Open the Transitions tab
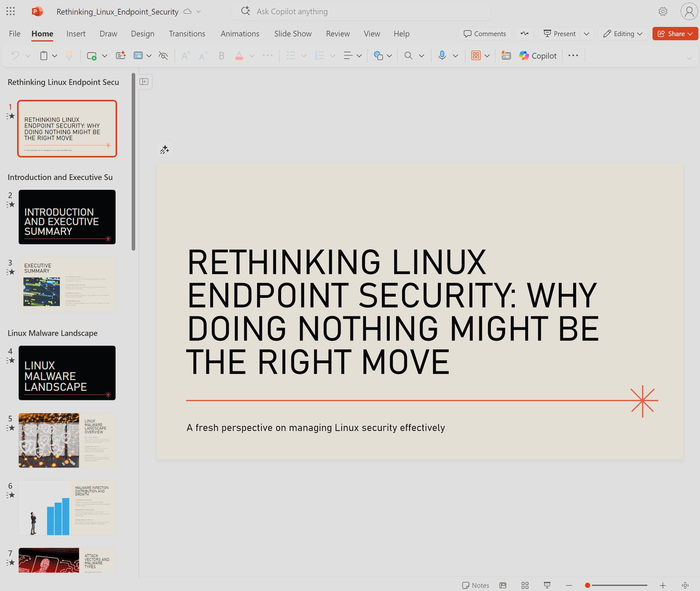The width and height of the screenshot is (700, 591). (x=187, y=34)
